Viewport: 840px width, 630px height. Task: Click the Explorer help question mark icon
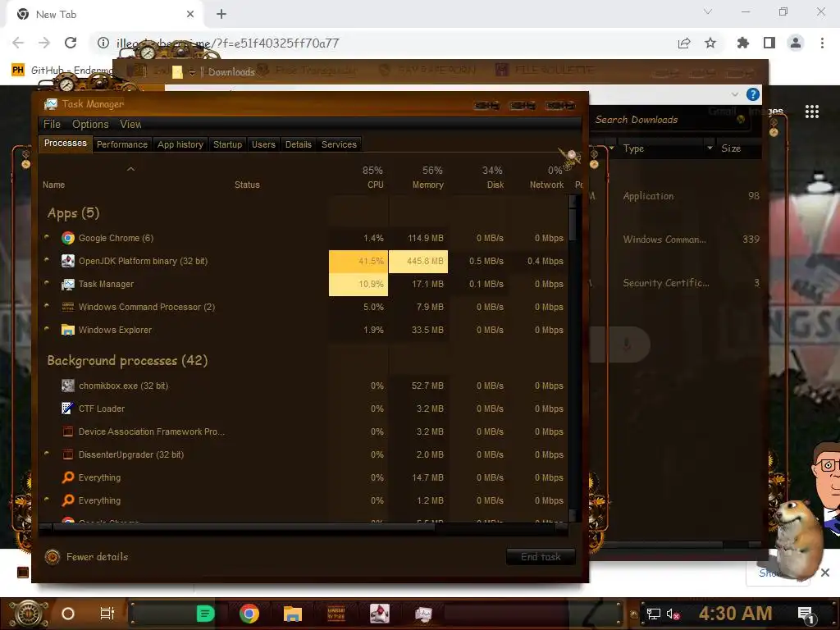click(x=753, y=94)
